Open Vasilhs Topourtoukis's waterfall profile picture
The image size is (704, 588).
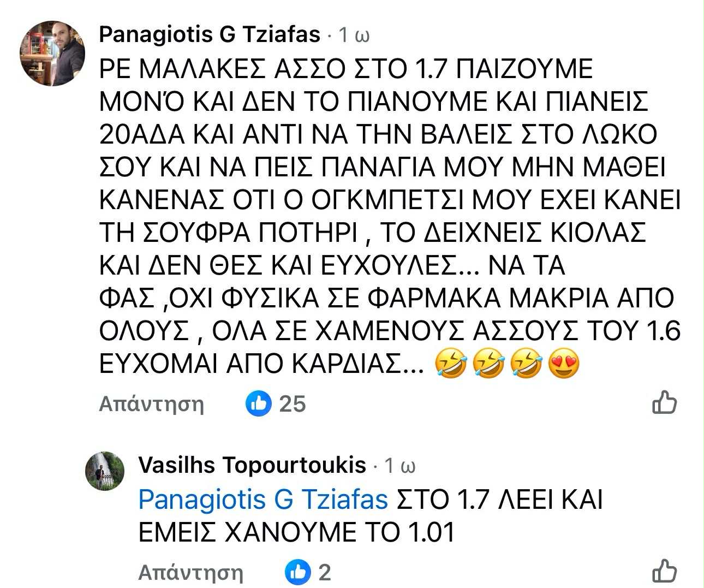tap(105, 471)
